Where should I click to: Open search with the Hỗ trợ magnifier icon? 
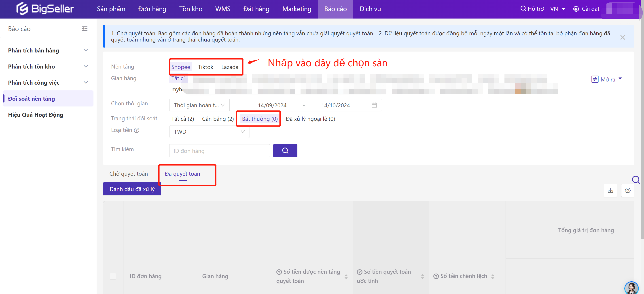point(523,8)
